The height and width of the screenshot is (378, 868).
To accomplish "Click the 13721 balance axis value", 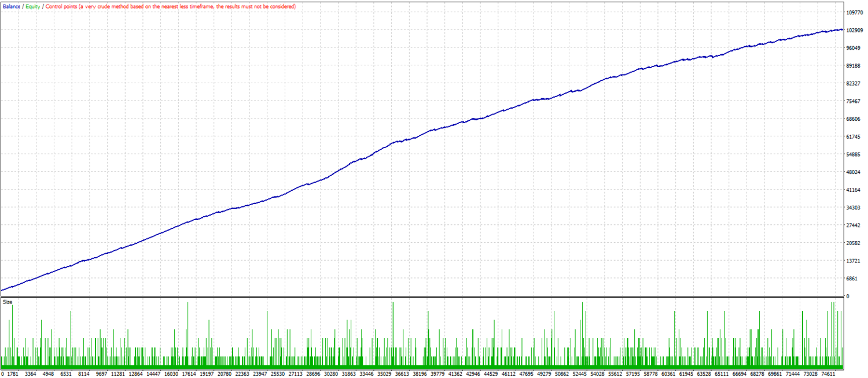I will [854, 261].
